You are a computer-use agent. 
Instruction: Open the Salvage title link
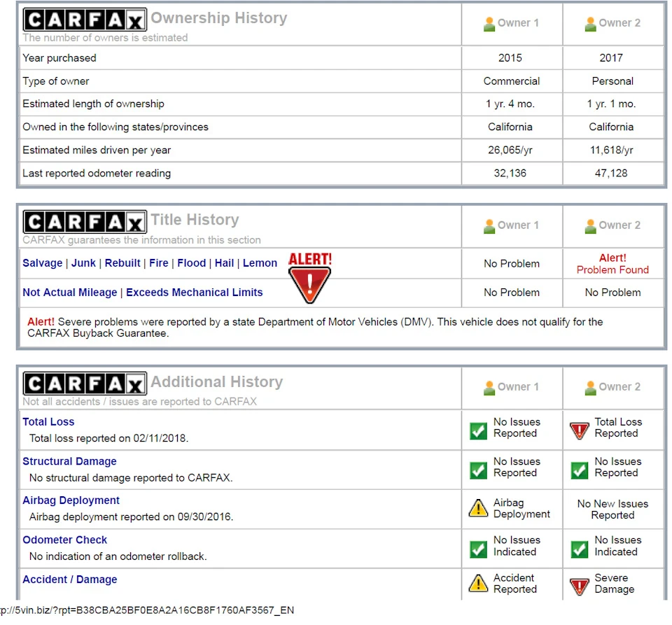pyautogui.click(x=43, y=263)
